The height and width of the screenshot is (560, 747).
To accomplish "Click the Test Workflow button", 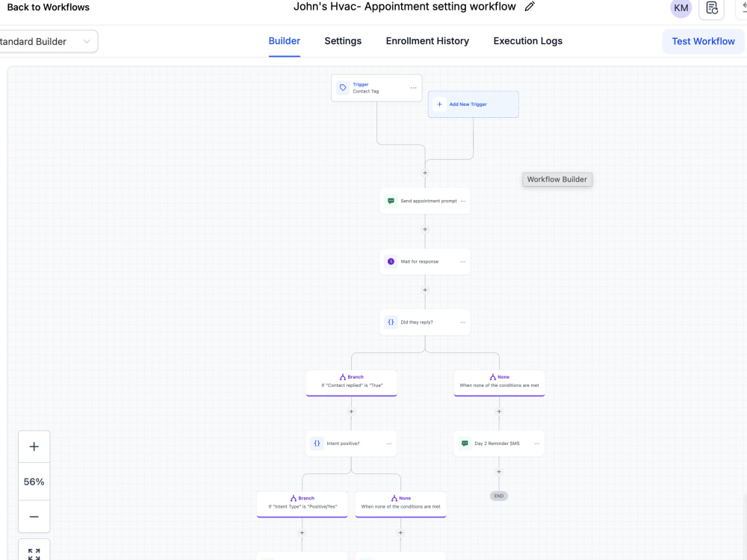I will point(703,41).
